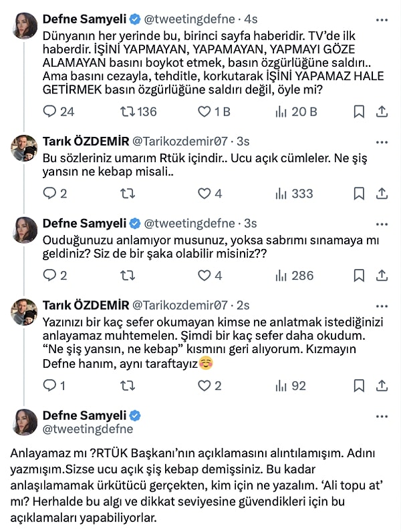Like Tarık's reply with 4 likes and 333 views
Image resolution: width=401 pixels, height=532 pixels.
pyautogui.click(x=205, y=194)
